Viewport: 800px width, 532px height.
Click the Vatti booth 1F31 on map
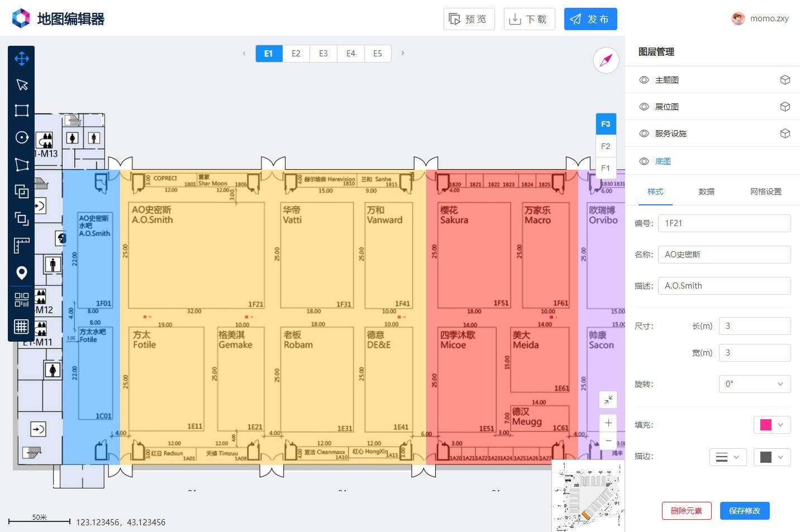click(x=317, y=255)
